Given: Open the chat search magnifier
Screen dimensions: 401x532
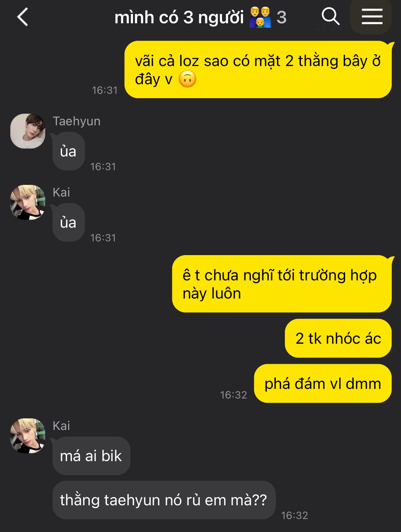Looking at the screenshot, I should click(330, 16).
